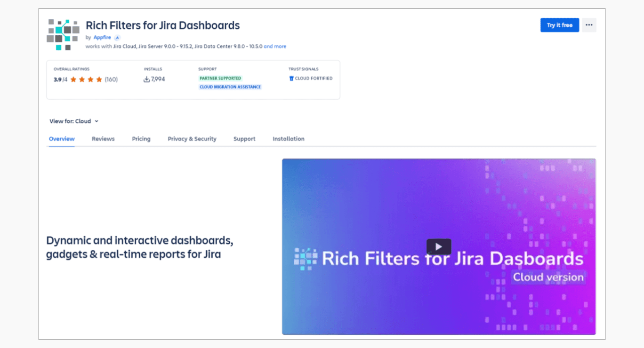Screen dimensions: 644x348
Task: Expand the 'and more' compatibility link
Action: [275, 47]
